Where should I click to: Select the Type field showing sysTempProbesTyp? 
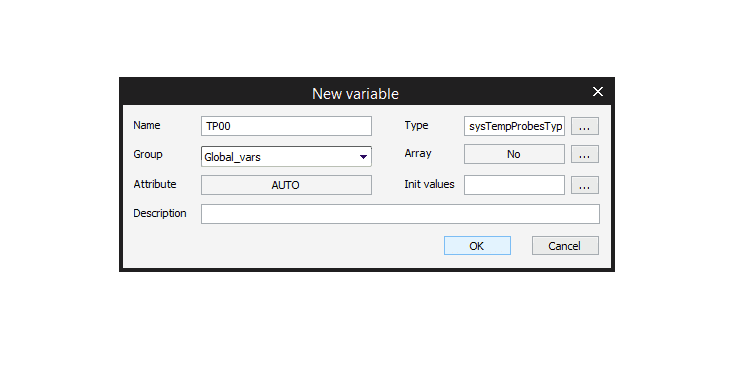pos(514,126)
